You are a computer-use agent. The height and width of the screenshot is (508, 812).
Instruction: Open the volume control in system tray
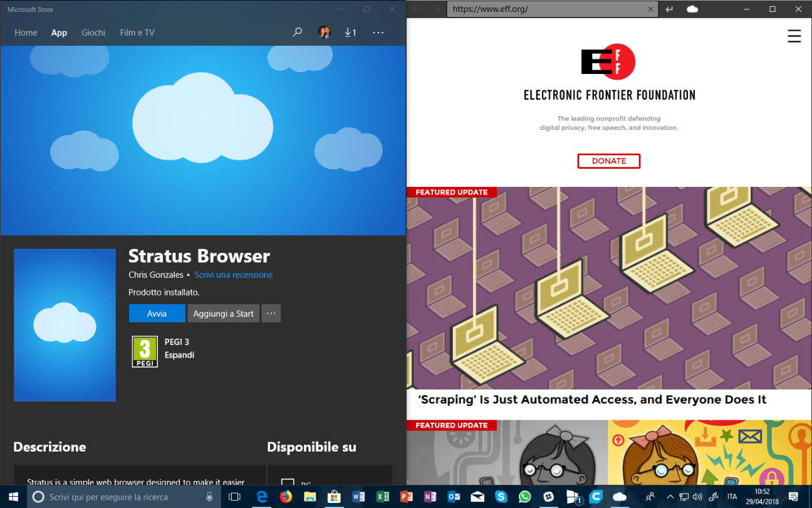coord(699,497)
